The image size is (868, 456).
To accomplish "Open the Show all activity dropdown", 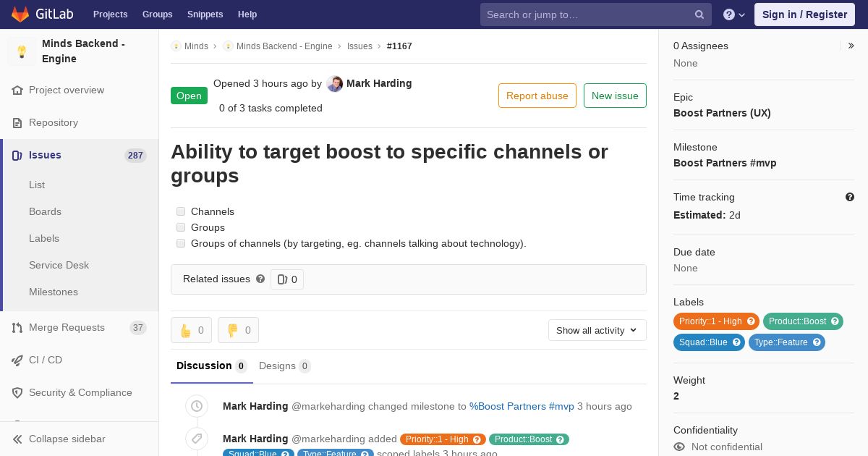I will (597, 330).
